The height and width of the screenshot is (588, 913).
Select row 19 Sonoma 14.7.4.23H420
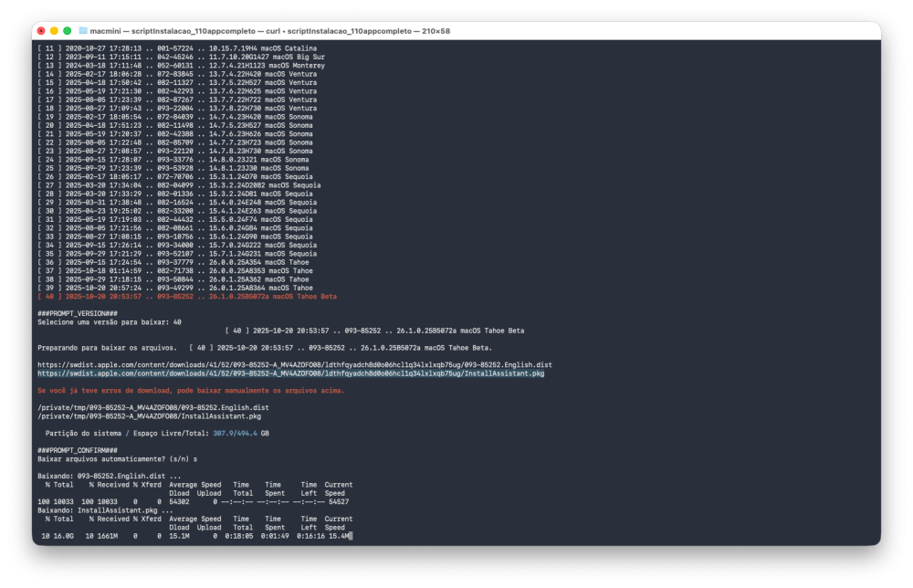[x=175, y=117]
